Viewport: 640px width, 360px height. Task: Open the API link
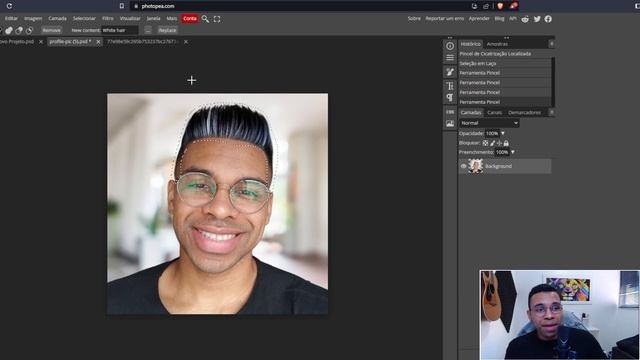coord(513,18)
